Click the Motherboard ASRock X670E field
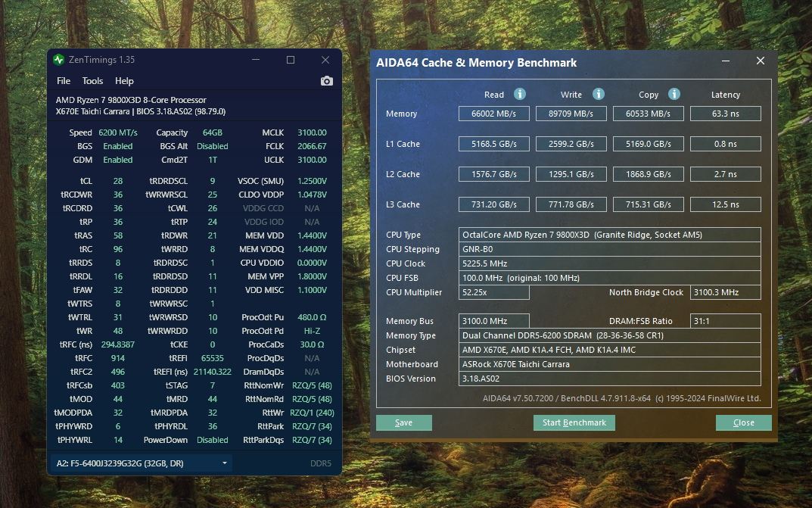The image size is (812, 508). click(x=609, y=365)
